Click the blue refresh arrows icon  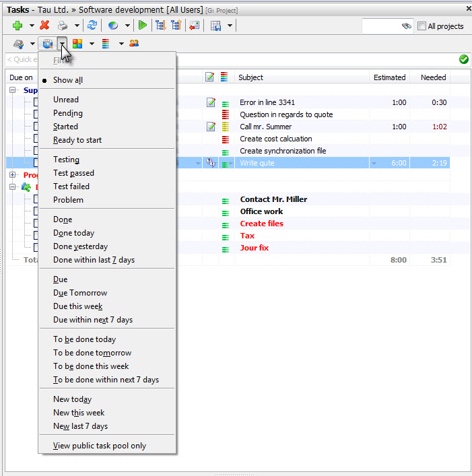point(92,26)
